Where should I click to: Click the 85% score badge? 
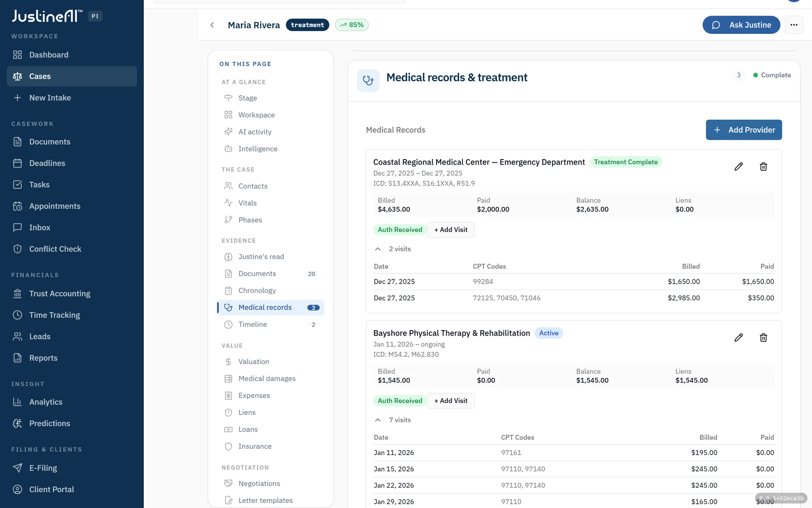pyautogui.click(x=351, y=25)
